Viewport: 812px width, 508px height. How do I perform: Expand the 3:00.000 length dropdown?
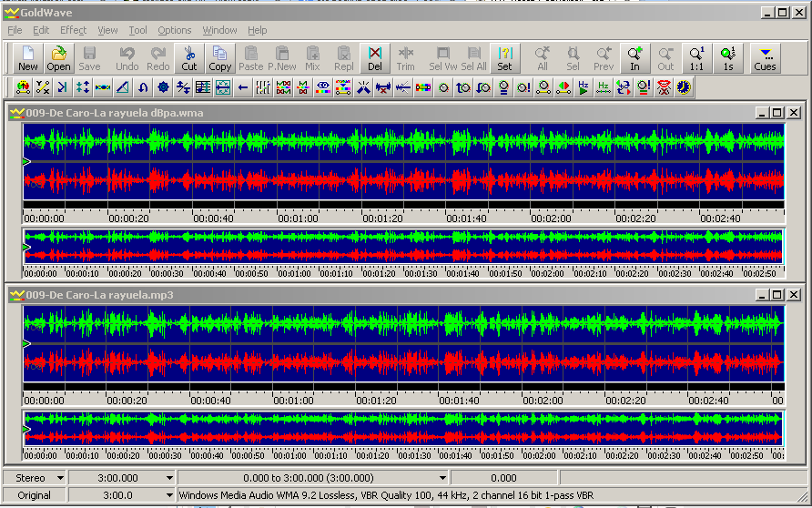[169, 478]
